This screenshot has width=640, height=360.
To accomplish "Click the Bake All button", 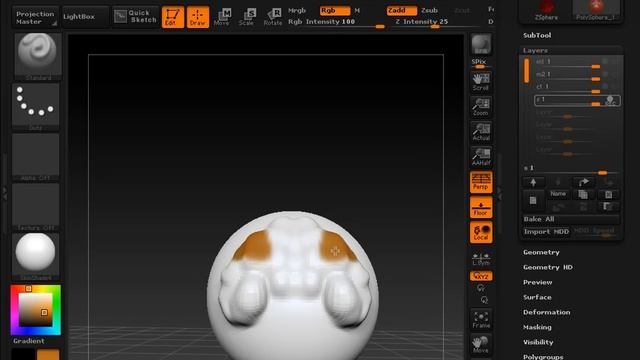I will (571, 219).
